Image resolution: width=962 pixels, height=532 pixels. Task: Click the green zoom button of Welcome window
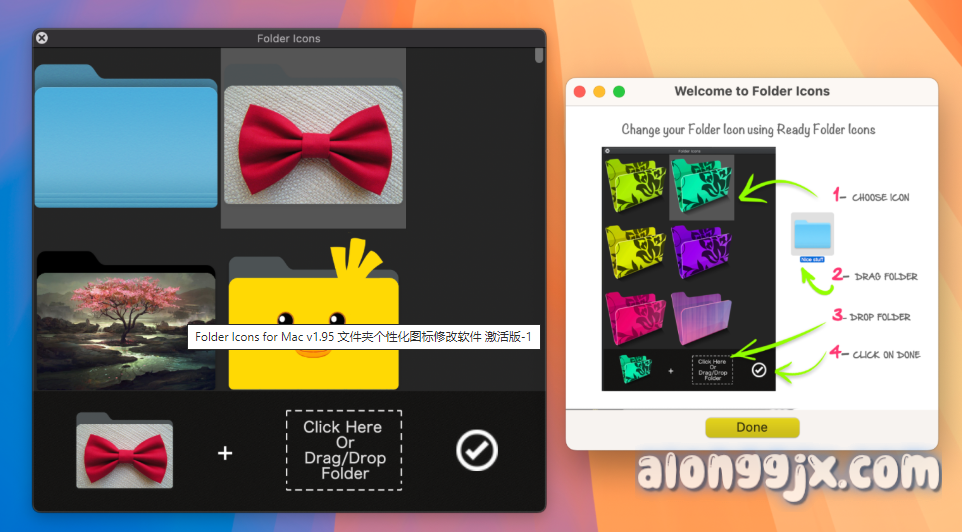(619, 91)
